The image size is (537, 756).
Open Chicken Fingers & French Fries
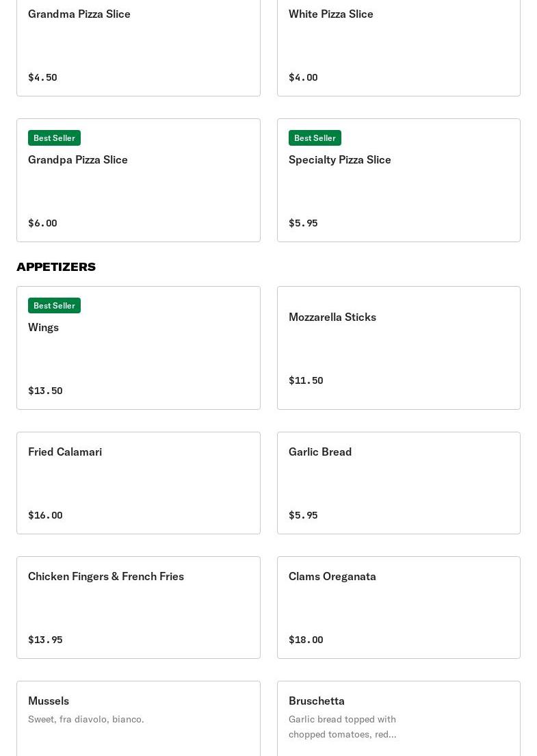(138, 608)
